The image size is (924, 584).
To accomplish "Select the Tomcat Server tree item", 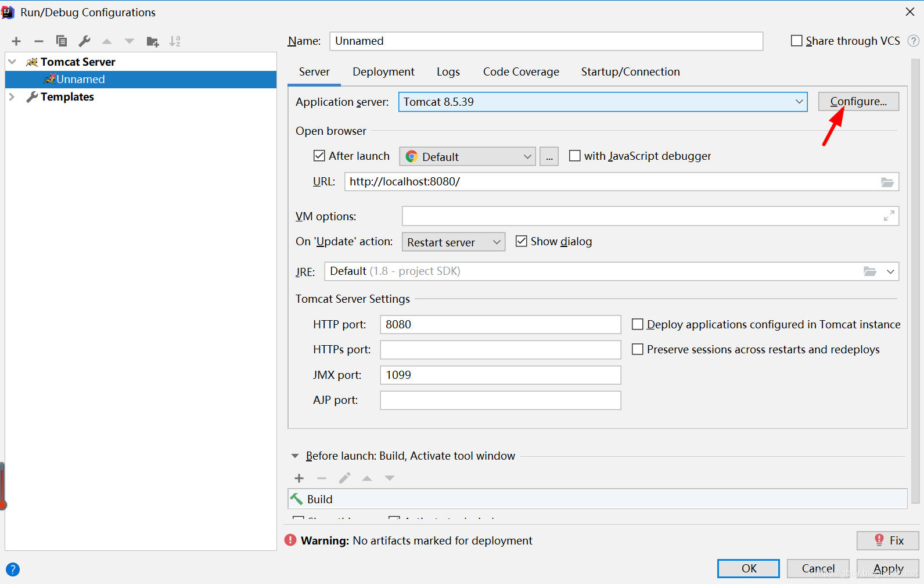I will [141, 62].
